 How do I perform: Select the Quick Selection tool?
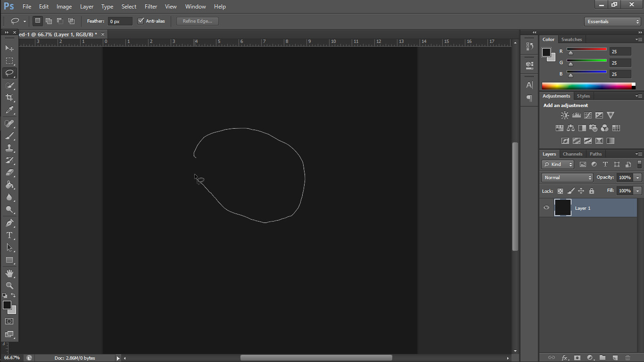[9, 85]
